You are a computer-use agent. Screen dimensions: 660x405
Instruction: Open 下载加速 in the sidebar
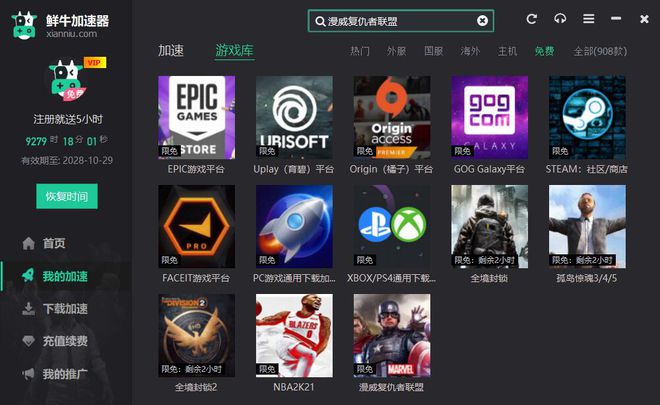click(65, 309)
